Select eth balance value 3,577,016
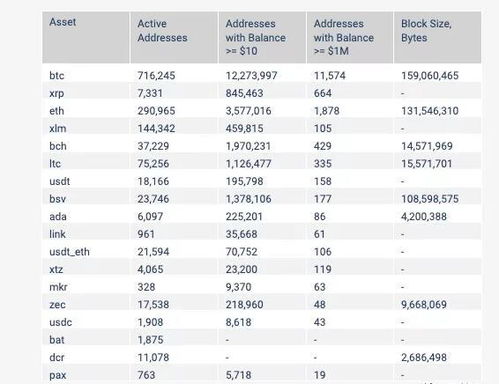The height and width of the screenshot is (384, 499). (x=248, y=111)
